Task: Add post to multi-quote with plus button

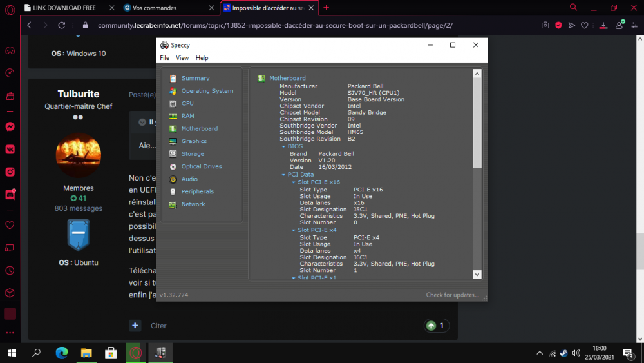Action: tap(135, 326)
